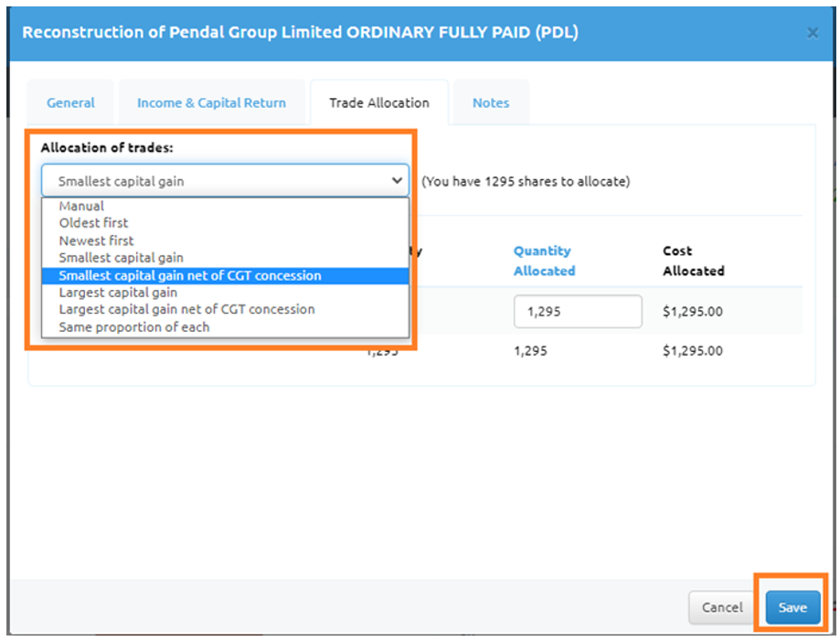
Task: Switch to Income & Capital Return tab
Action: pyautogui.click(x=211, y=103)
